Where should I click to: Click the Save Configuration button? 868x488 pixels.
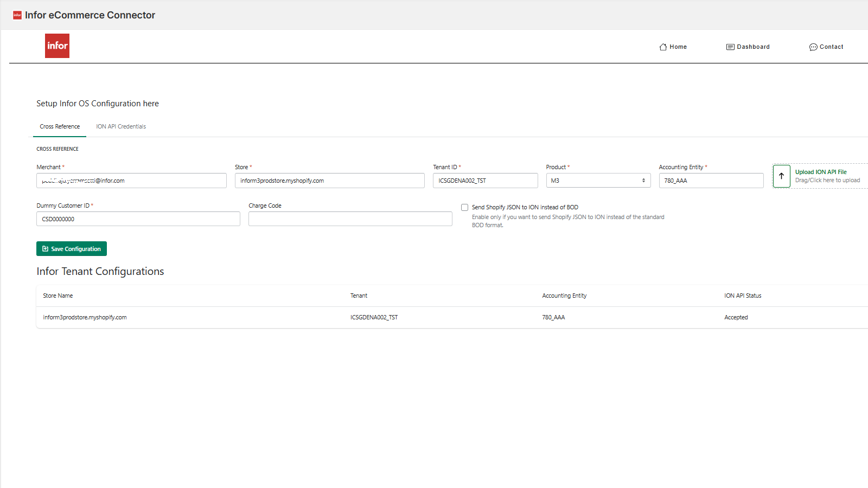[x=72, y=249]
